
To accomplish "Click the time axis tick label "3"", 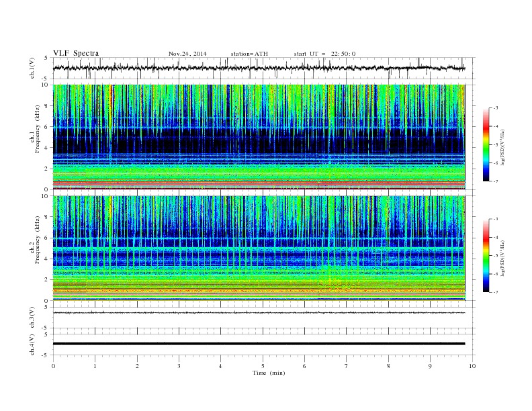I will (x=179, y=366).
